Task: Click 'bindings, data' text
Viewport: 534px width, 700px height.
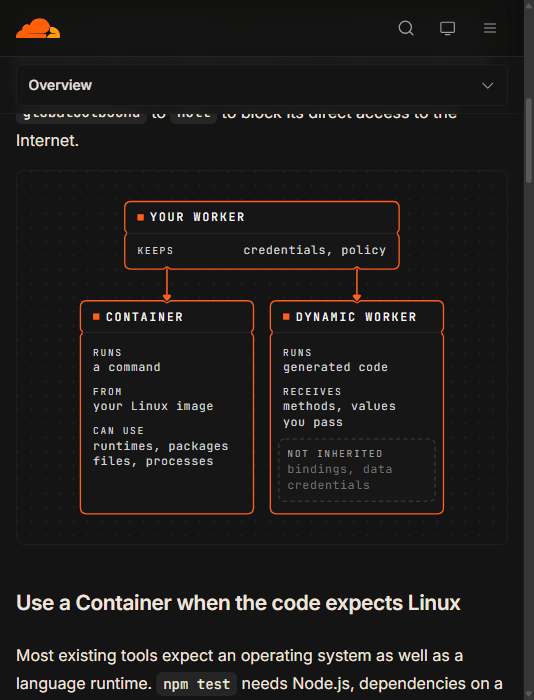Action: point(340,469)
